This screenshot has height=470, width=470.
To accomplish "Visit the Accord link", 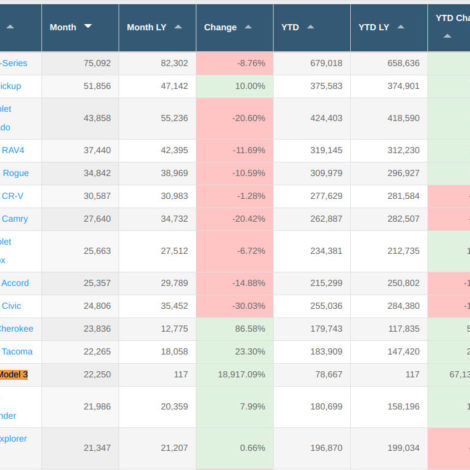I will click(x=15, y=283).
